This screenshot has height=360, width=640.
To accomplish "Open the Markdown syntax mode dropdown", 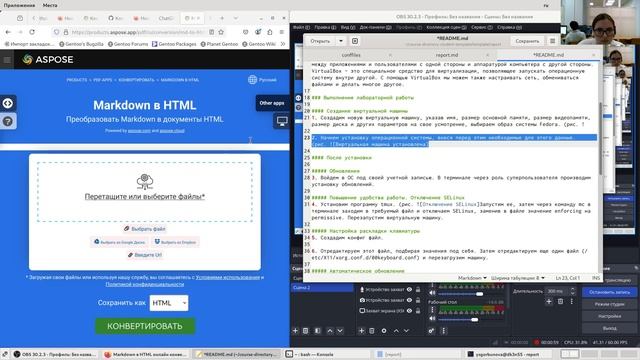I will (x=472, y=278).
